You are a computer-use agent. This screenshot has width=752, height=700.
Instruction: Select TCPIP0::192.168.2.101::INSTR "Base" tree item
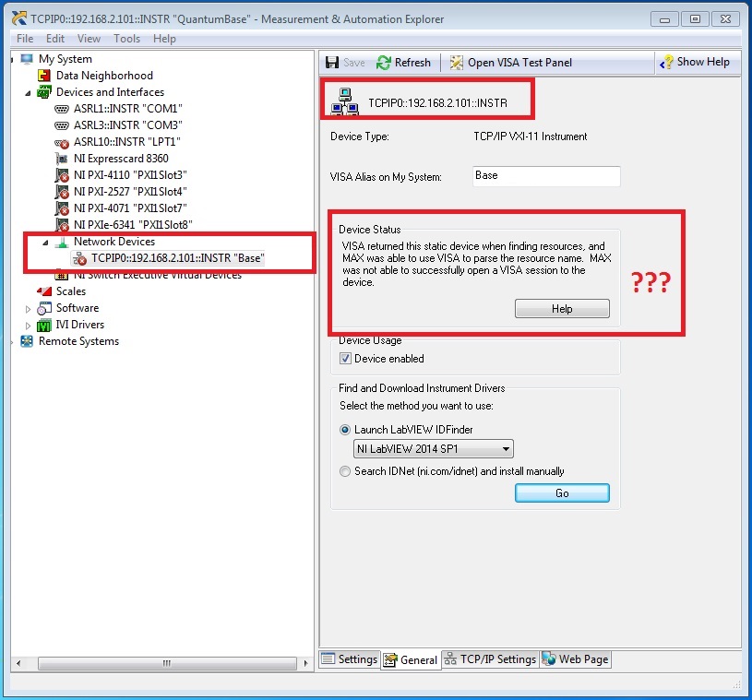click(x=178, y=258)
